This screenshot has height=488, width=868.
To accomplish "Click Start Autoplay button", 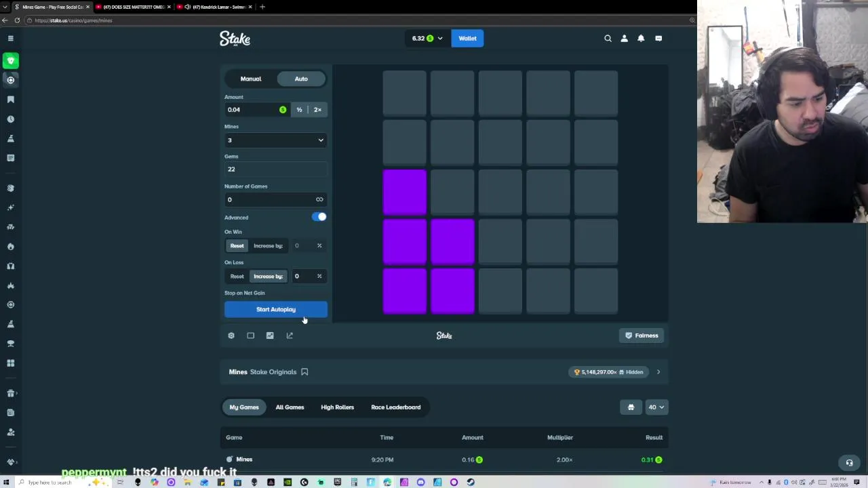I will pos(276,310).
